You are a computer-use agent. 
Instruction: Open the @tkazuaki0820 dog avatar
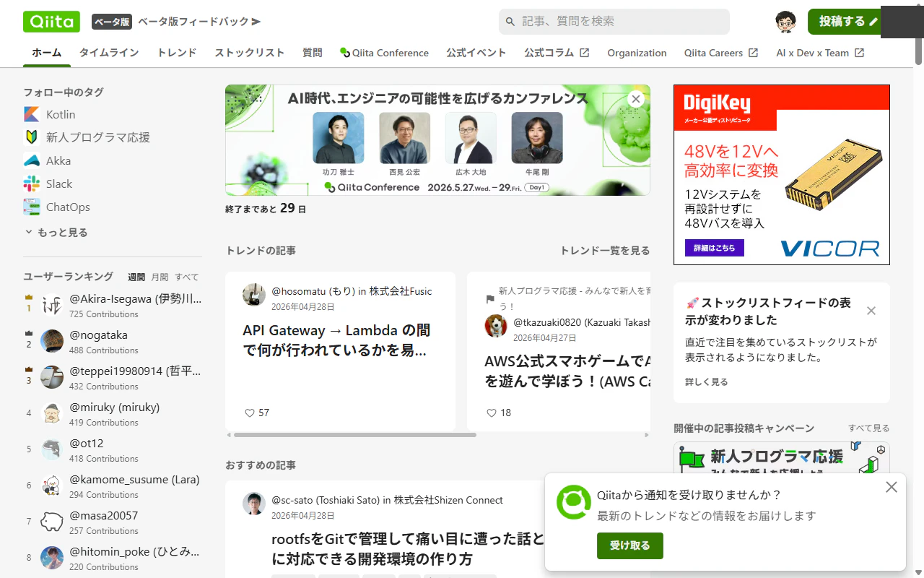[496, 326]
